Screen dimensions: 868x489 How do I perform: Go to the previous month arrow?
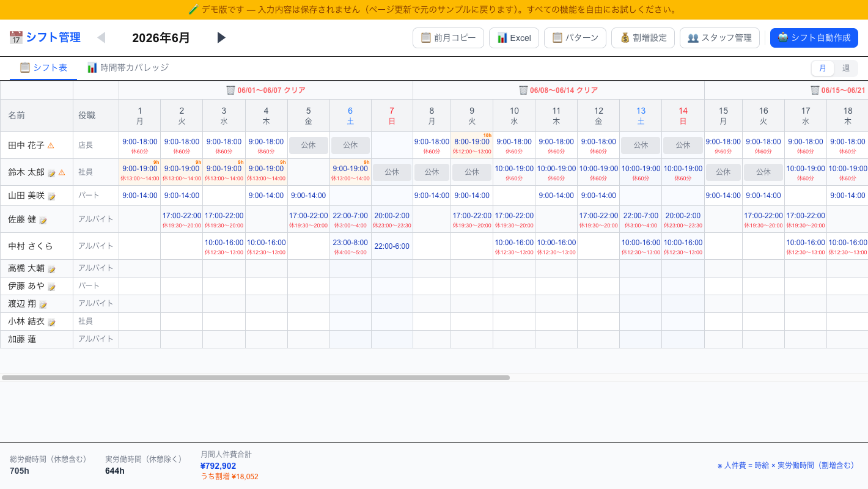[101, 38]
